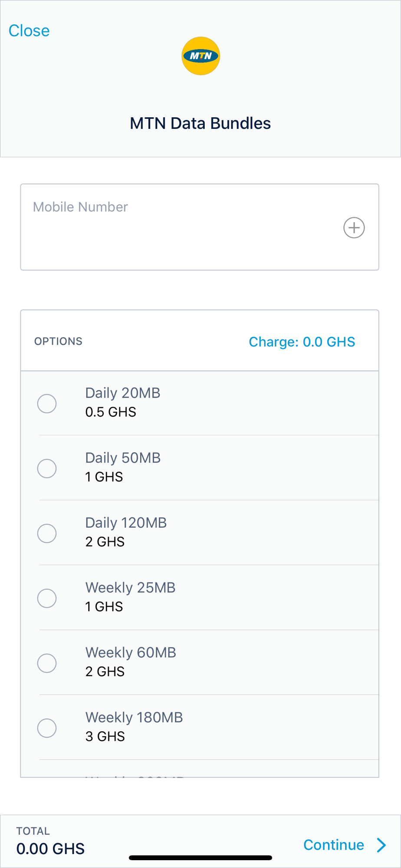Choose the Weekly 25MB radio option

click(47, 598)
